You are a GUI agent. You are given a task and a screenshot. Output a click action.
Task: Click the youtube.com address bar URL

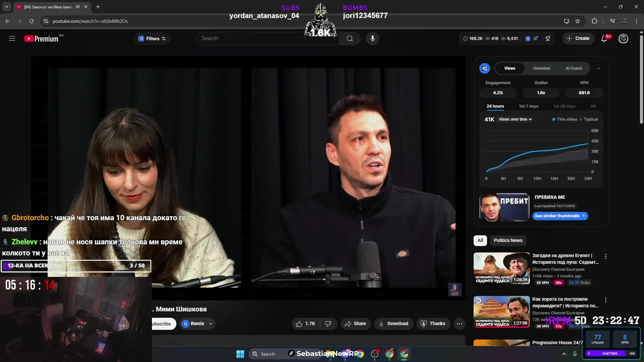[91, 21]
